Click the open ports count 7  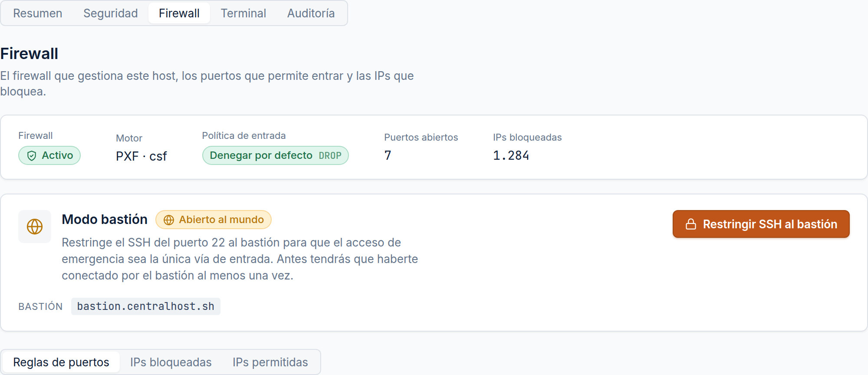click(388, 155)
